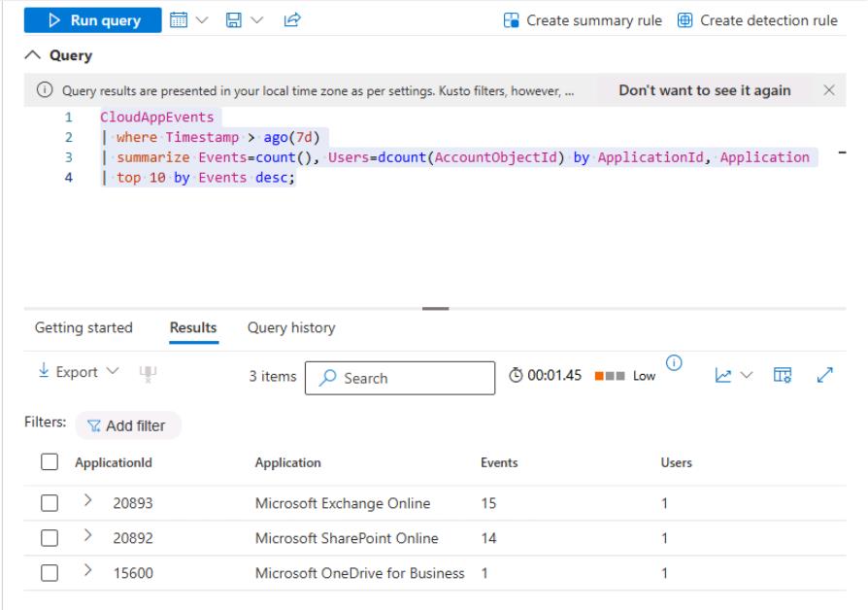
Task: Click Don't want to see it again
Action: pyautogui.click(x=706, y=90)
